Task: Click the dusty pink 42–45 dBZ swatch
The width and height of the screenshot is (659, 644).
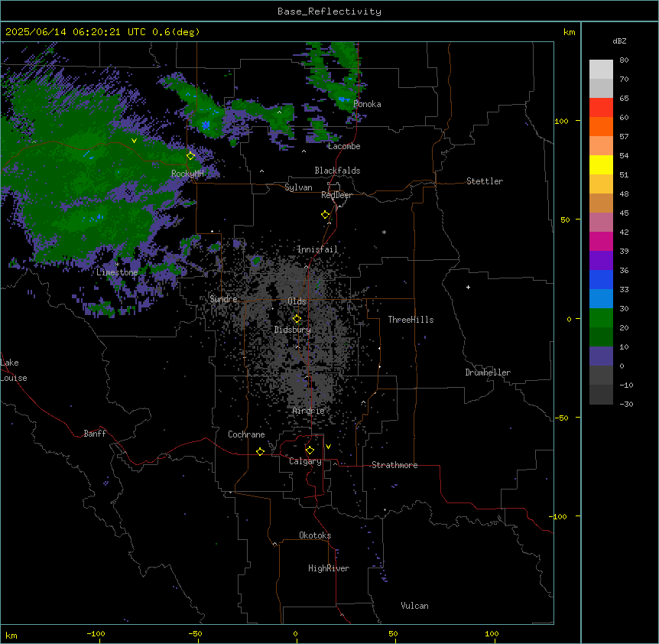Action: click(601, 223)
